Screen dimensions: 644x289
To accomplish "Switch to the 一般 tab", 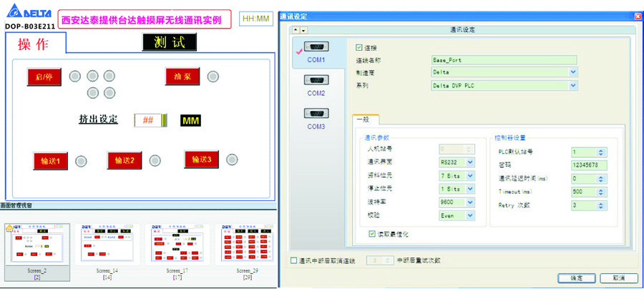I will tap(365, 120).
